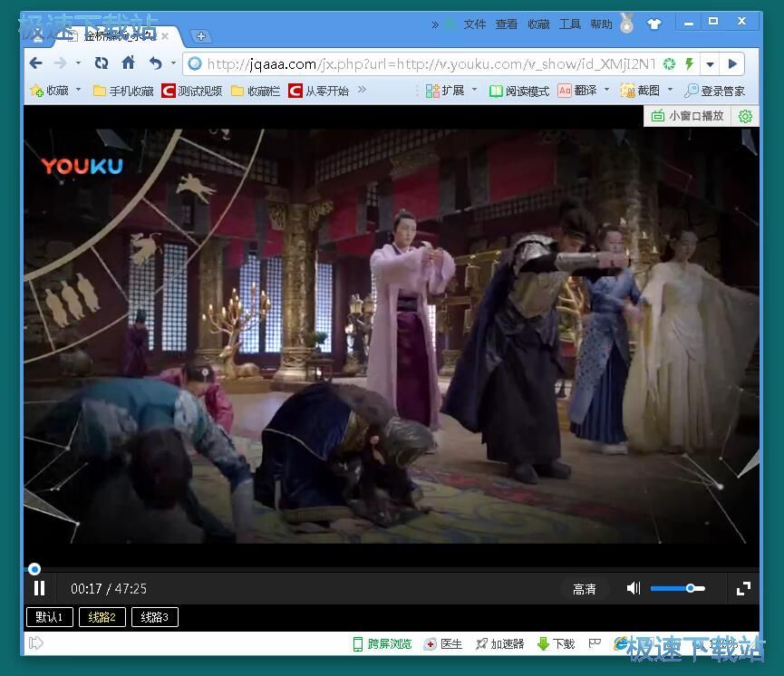Image resolution: width=784 pixels, height=676 pixels.
Task: Open the 下载 downloads manager
Action: click(556, 644)
